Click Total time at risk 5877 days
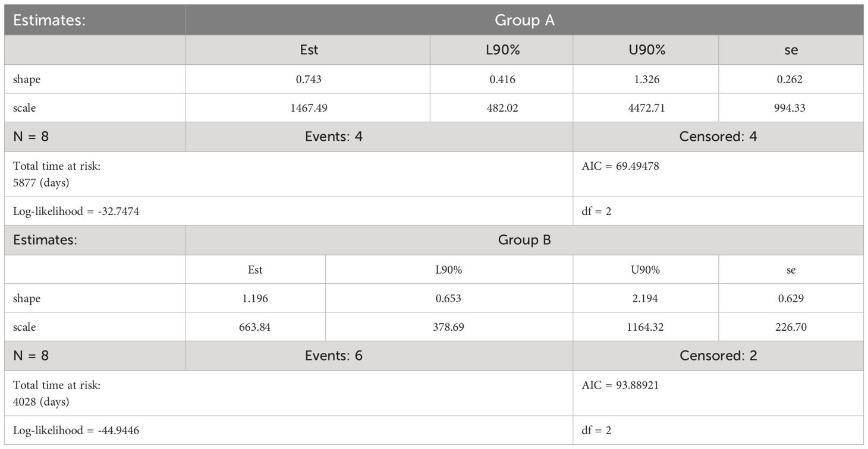868x449 pixels. point(289,174)
